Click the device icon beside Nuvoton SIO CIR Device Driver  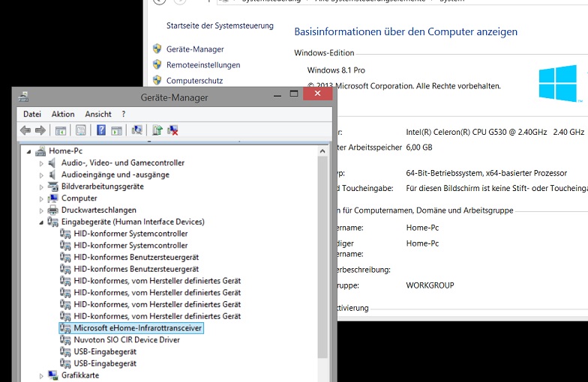[x=65, y=340]
